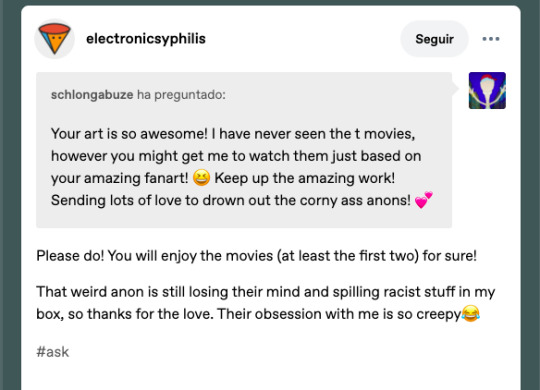Click the pink two-hearts emoji
Viewport: 540px width, 390px height.
(x=424, y=200)
